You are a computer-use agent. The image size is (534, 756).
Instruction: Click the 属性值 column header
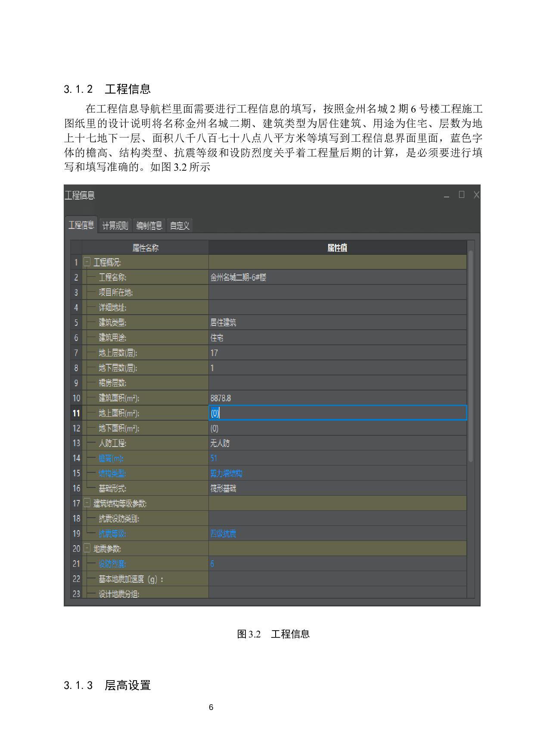point(338,247)
